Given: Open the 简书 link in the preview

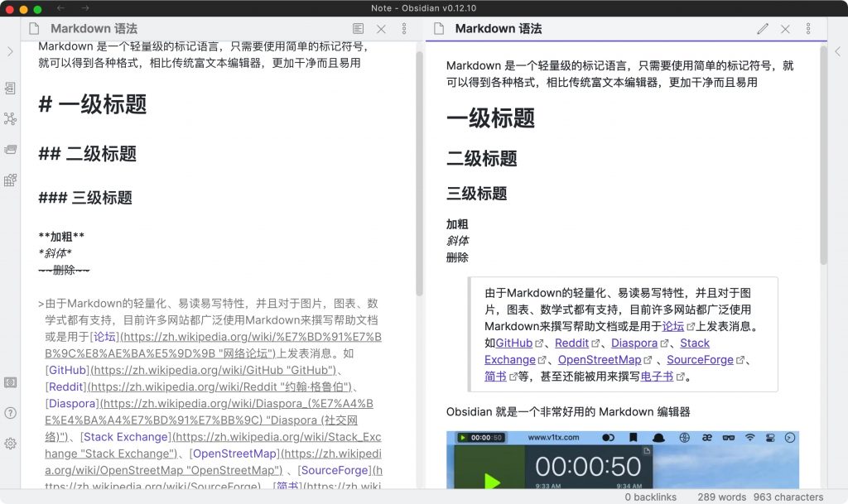Looking at the screenshot, I should click(495, 377).
